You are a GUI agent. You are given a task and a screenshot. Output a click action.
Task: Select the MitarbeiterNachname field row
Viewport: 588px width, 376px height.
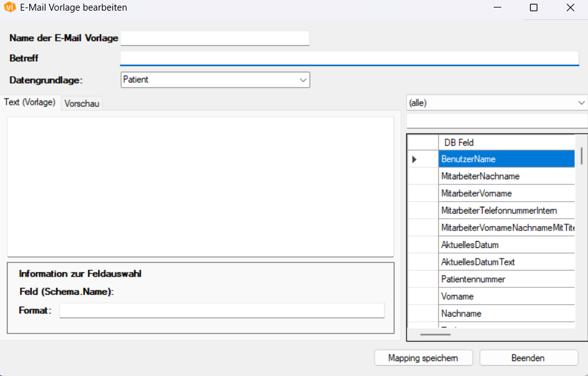point(507,176)
